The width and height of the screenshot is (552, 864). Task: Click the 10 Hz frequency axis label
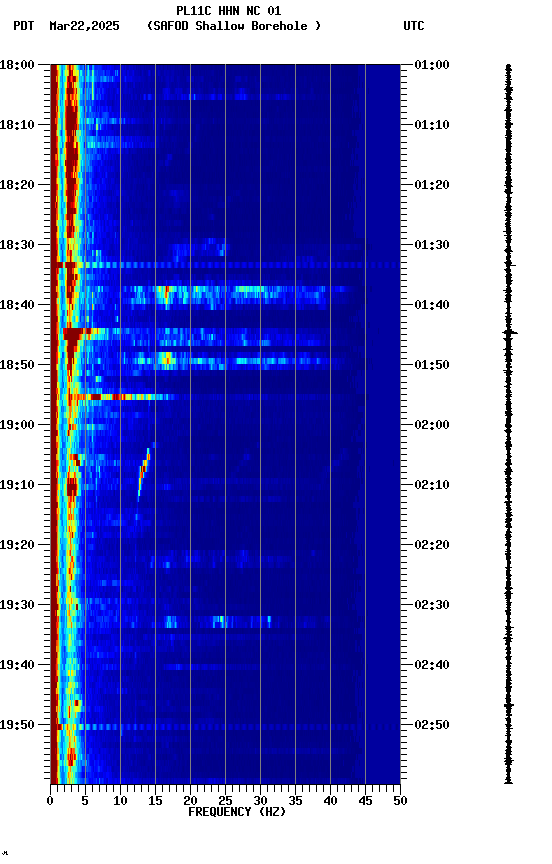(x=121, y=801)
